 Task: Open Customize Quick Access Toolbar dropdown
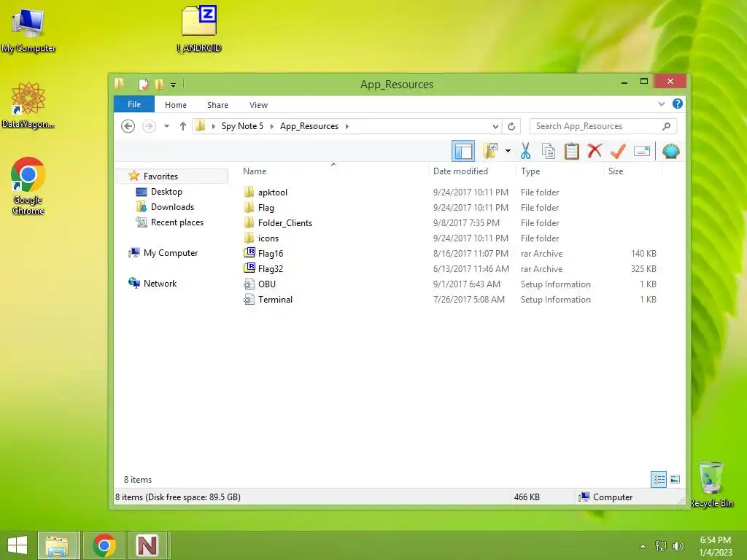click(x=173, y=85)
